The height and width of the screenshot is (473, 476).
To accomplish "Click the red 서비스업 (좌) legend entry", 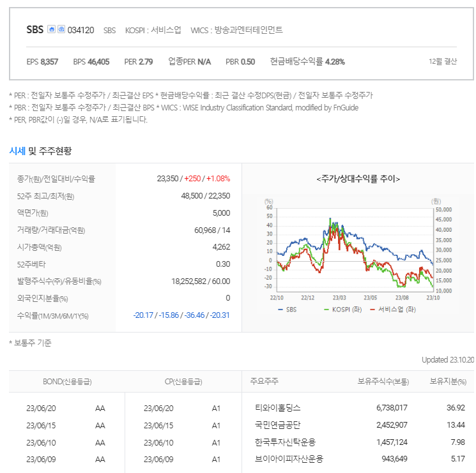I will click(x=393, y=310).
